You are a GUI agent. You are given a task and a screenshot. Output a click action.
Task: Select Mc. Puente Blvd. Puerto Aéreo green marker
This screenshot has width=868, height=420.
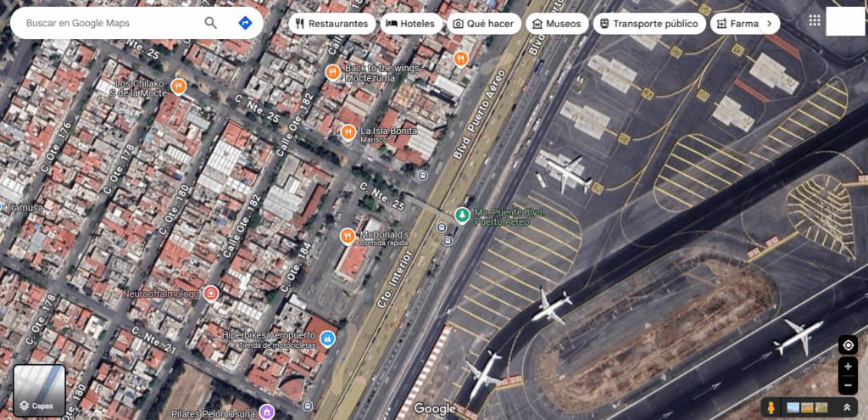pyautogui.click(x=462, y=216)
